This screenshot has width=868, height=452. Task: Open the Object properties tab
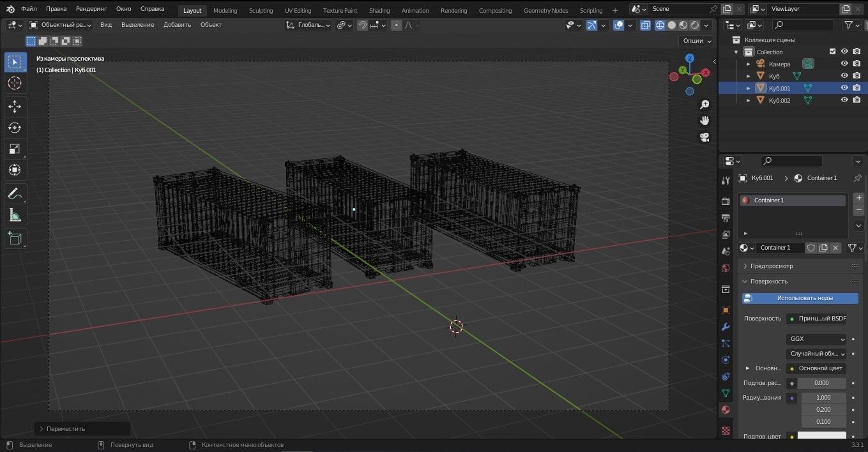pyautogui.click(x=726, y=310)
